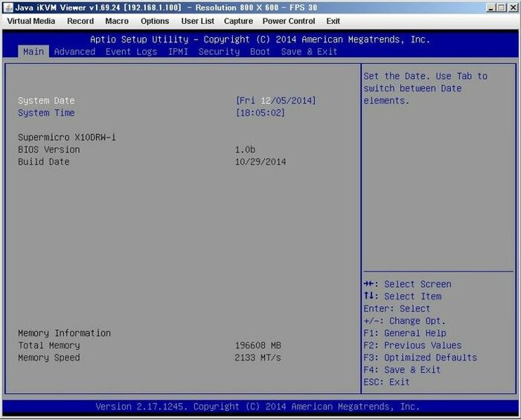Click the Memory Speed label
Screen dimensions: 521x420
(x=49, y=357)
